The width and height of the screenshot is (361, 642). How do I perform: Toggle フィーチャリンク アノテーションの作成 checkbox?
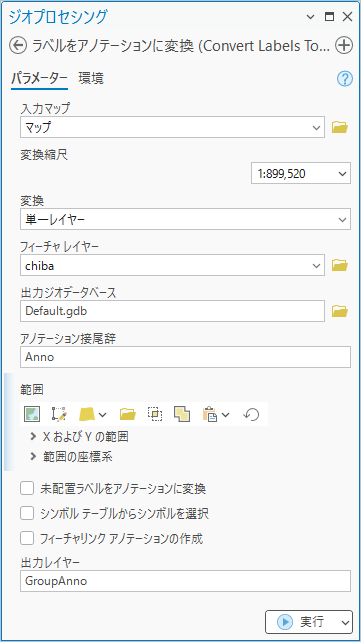click(x=27, y=538)
